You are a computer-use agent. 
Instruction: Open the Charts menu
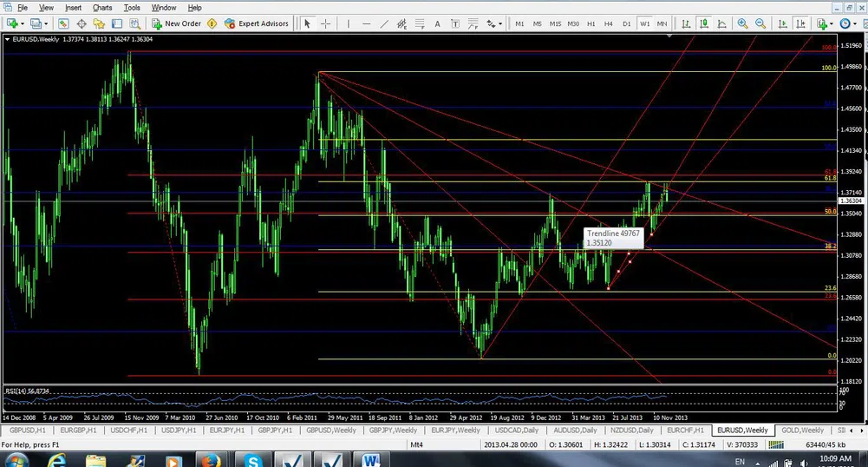(x=102, y=7)
